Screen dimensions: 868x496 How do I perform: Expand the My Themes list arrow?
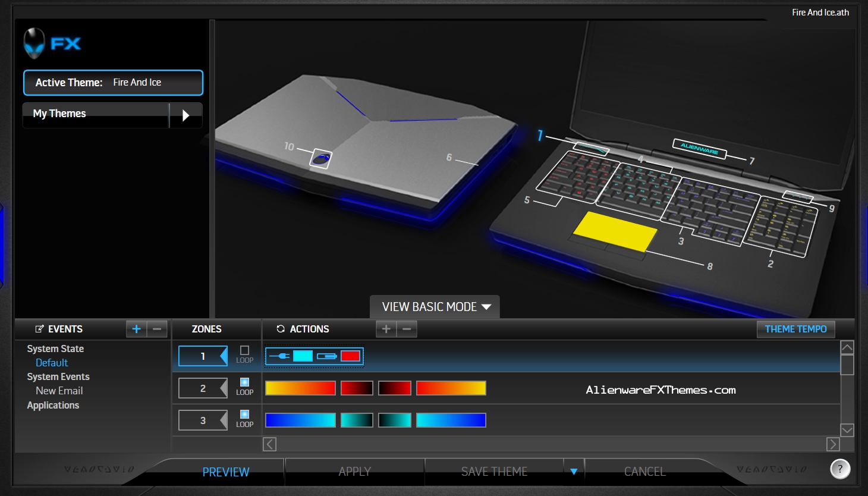(x=185, y=115)
